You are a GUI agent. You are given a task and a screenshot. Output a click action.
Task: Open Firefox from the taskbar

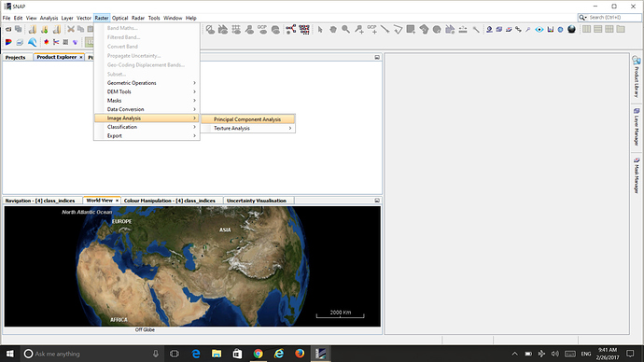point(300,354)
